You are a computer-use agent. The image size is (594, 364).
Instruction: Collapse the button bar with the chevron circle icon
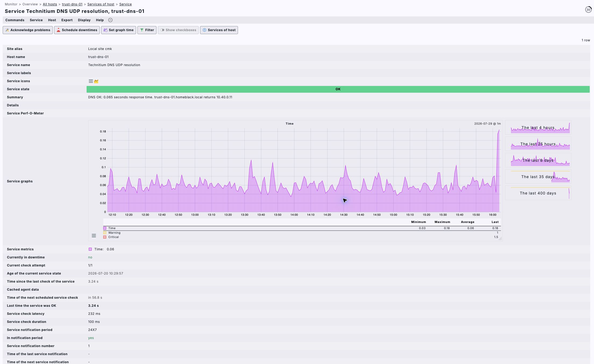110,20
